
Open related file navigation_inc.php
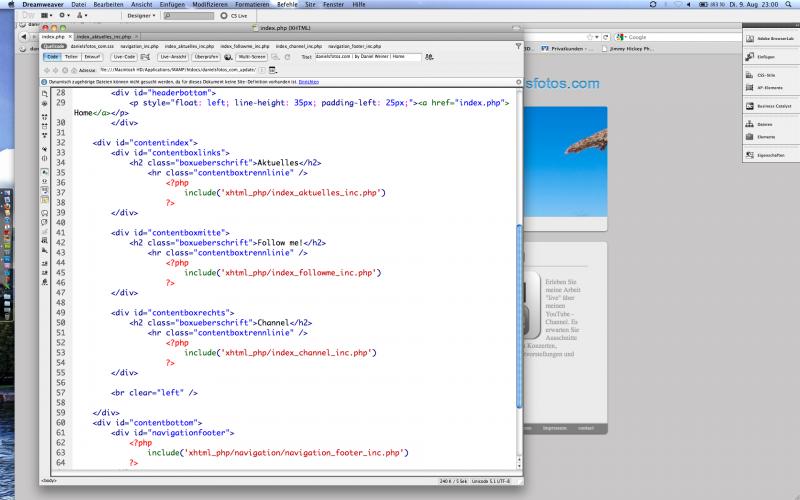coord(138,47)
